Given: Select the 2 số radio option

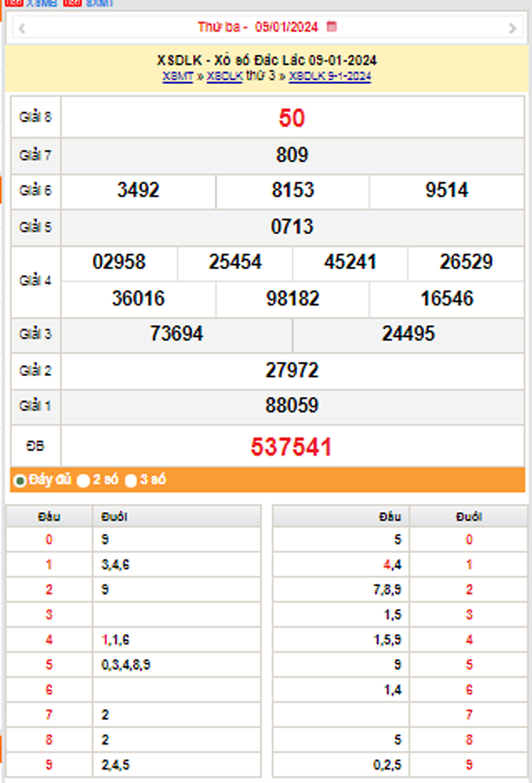Looking at the screenshot, I should (83, 481).
